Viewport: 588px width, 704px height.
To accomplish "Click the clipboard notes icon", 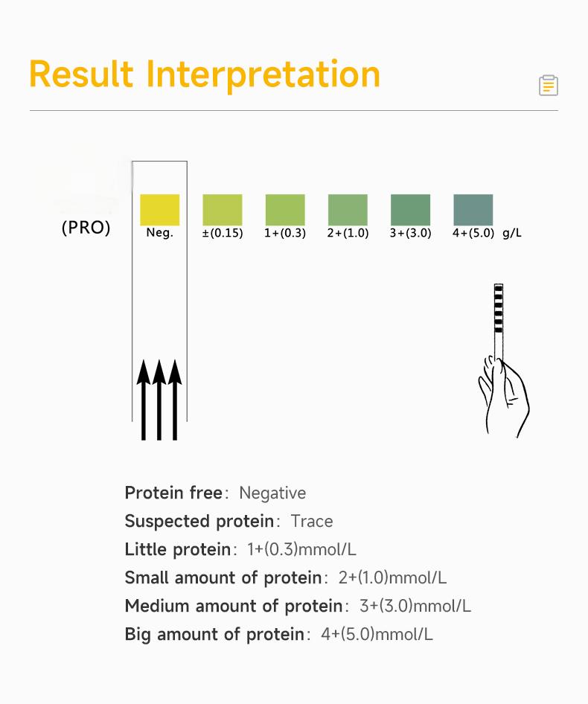I will coord(549,86).
